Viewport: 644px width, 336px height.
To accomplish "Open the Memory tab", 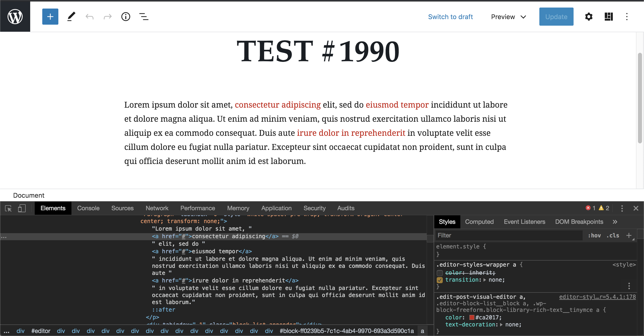I will coord(238,208).
